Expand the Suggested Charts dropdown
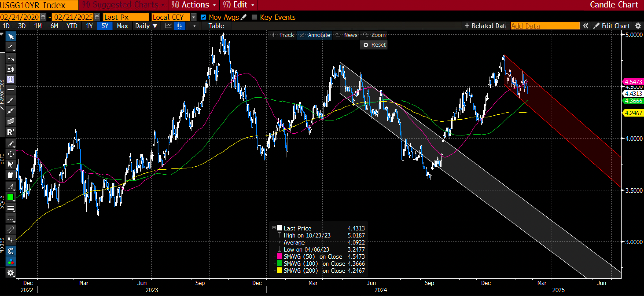 tap(123, 5)
